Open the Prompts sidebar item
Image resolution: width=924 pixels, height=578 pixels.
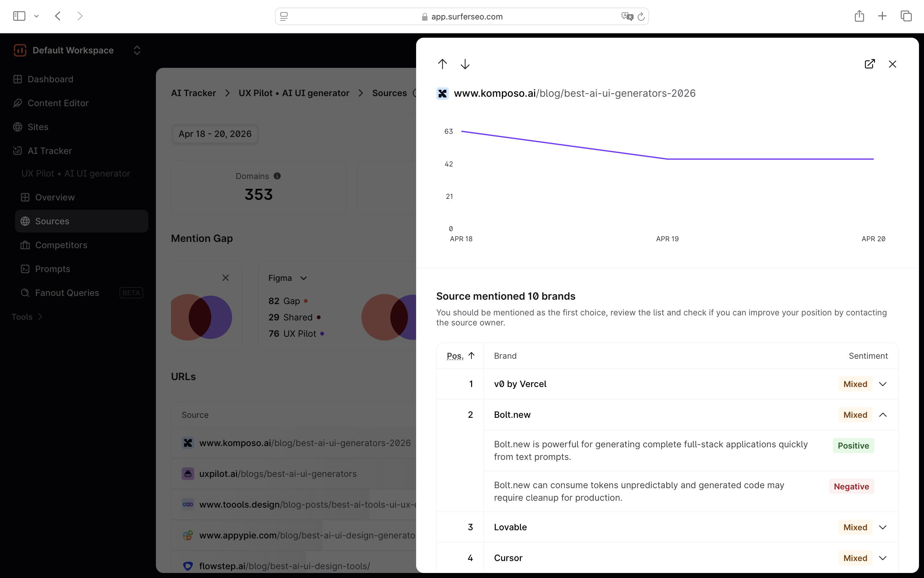pos(53,269)
